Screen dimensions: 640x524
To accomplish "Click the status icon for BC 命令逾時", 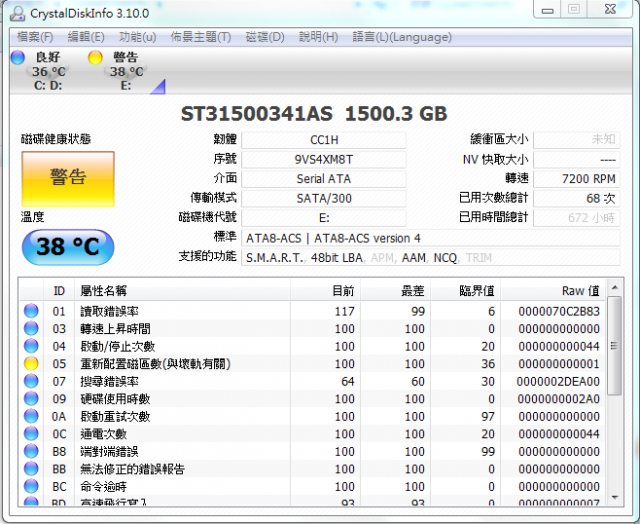I will [31, 486].
